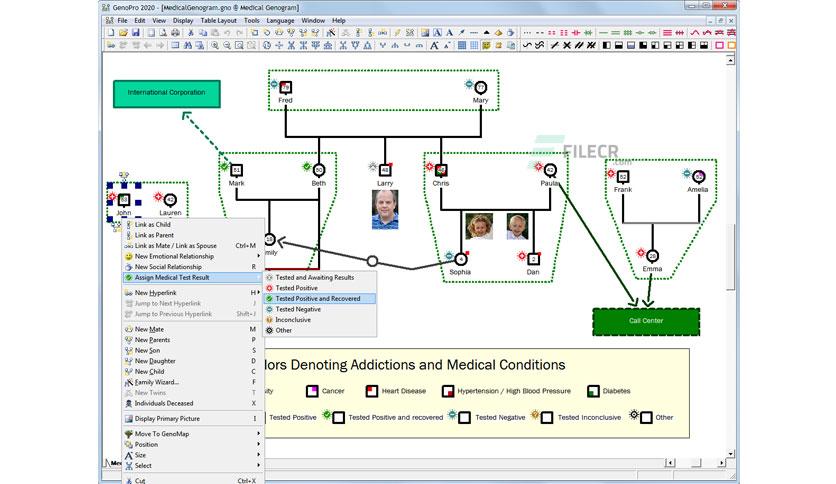Image resolution: width=836 pixels, height=484 pixels.
Task: Choose Individuals Deceased menu entry
Action: tap(192, 404)
